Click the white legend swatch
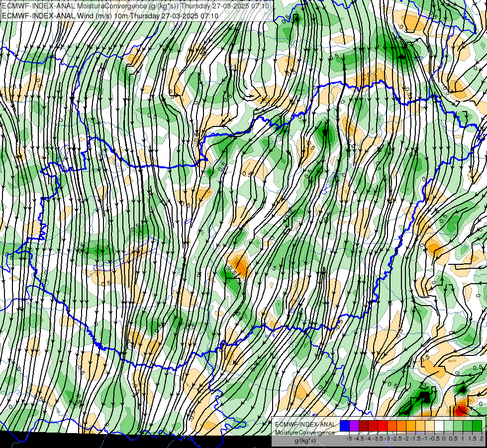The height and width of the screenshot is (448, 487). [x=439, y=426]
